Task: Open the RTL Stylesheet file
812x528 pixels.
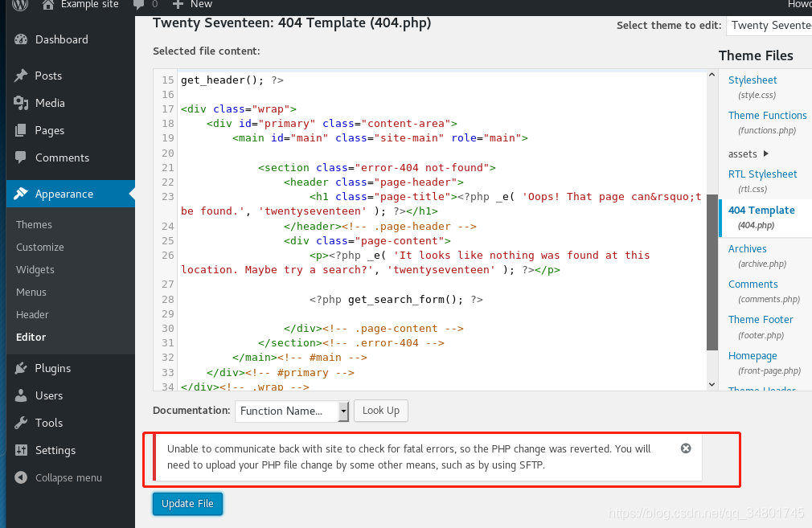Action: point(762,174)
